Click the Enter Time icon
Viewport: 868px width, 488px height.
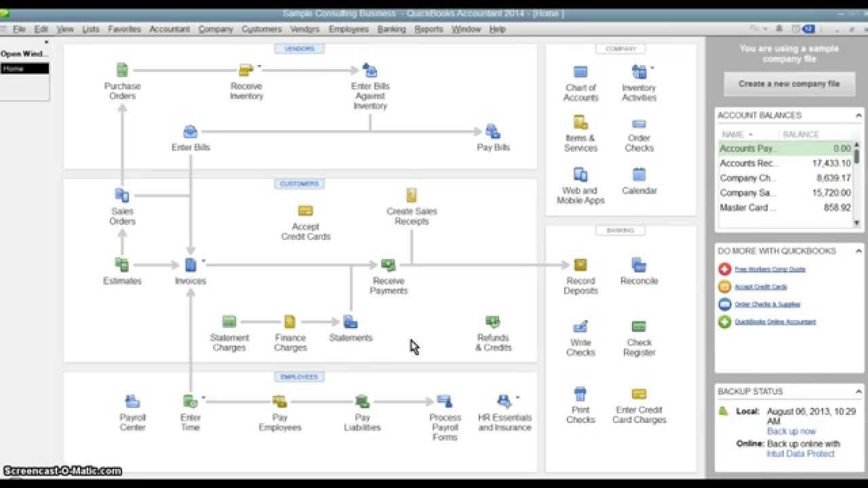[191, 401]
